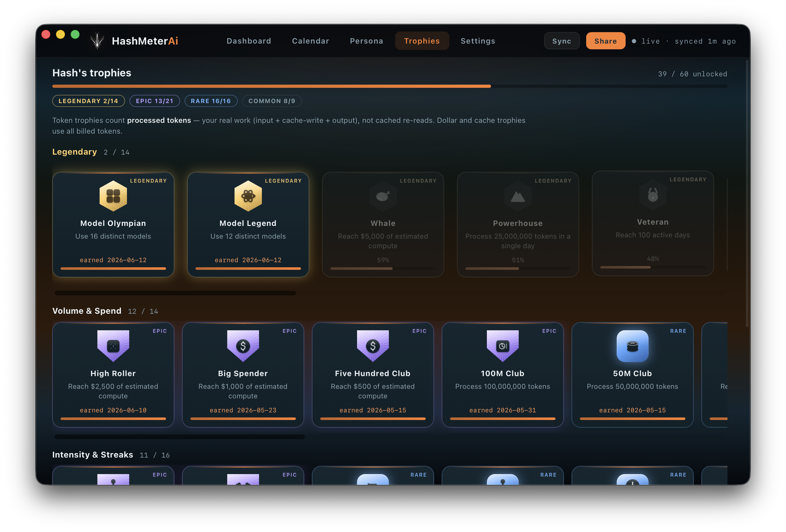The height and width of the screenshot is (532, 786).
Task: Click the page vertical scrollbar
Action: (747, 193)
